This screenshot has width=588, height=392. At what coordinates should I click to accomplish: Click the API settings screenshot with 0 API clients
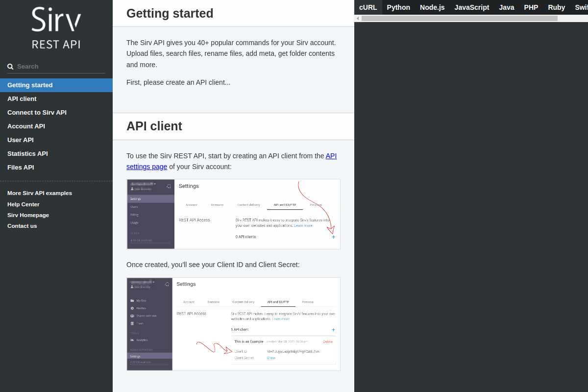233,214
